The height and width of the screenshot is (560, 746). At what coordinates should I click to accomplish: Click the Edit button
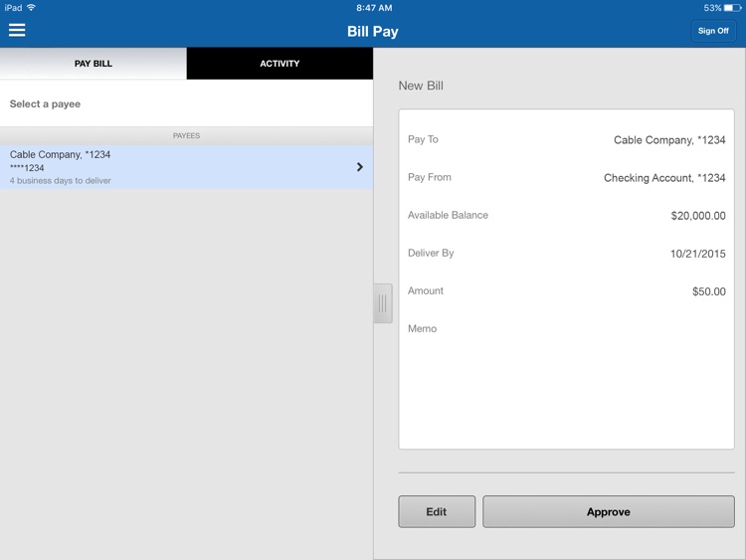(x=437, y=511)
